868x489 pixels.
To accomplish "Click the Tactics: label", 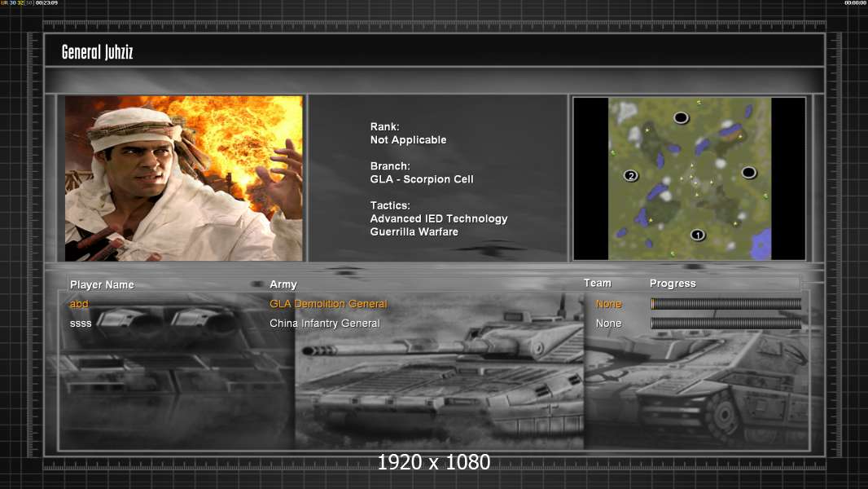I will (390, 205).
